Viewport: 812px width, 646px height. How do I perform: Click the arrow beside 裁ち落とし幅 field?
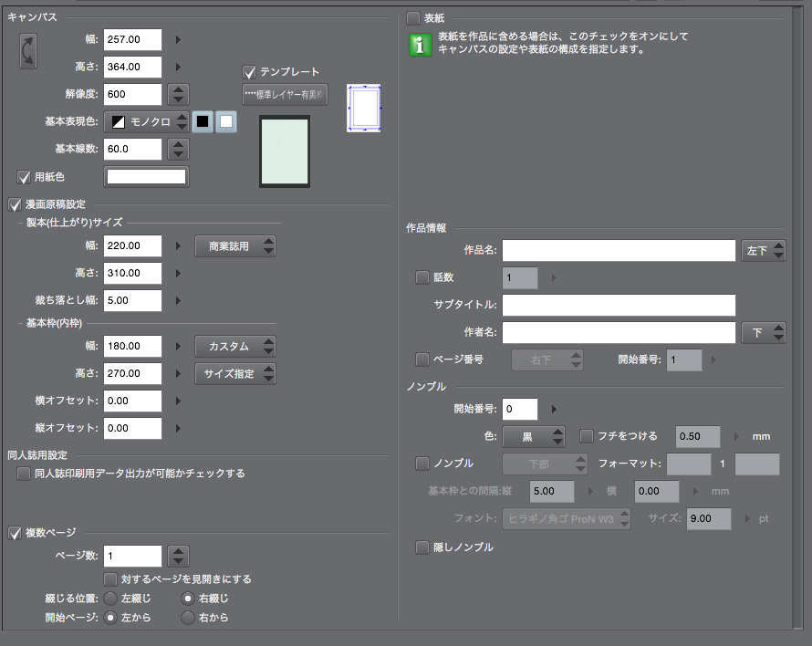(x=178, y=300)
